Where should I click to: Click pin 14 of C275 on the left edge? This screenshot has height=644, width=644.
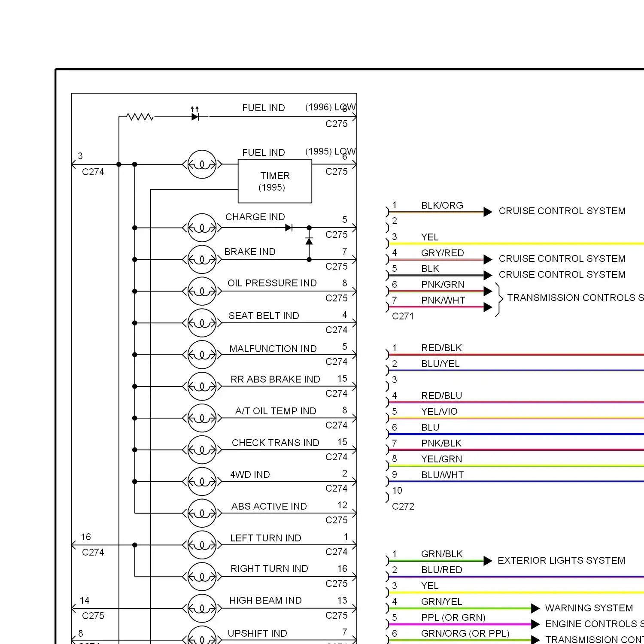pyautogui.click(x=85, y=600)
